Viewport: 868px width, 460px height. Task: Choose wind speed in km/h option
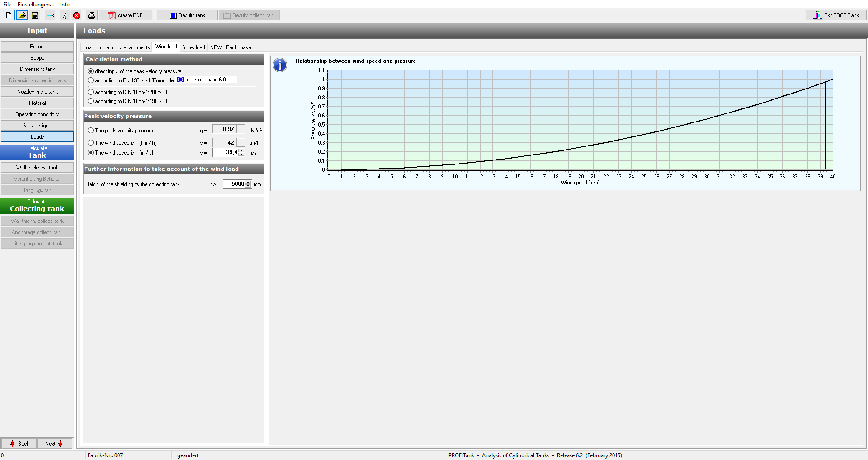point(91,143)
